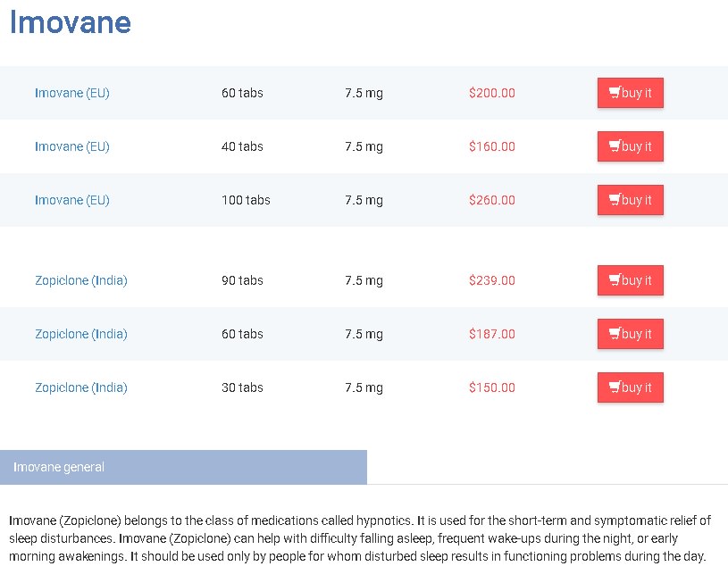Click the cart icon beside the 90 tabs Zopiclone price

(615, 280)
